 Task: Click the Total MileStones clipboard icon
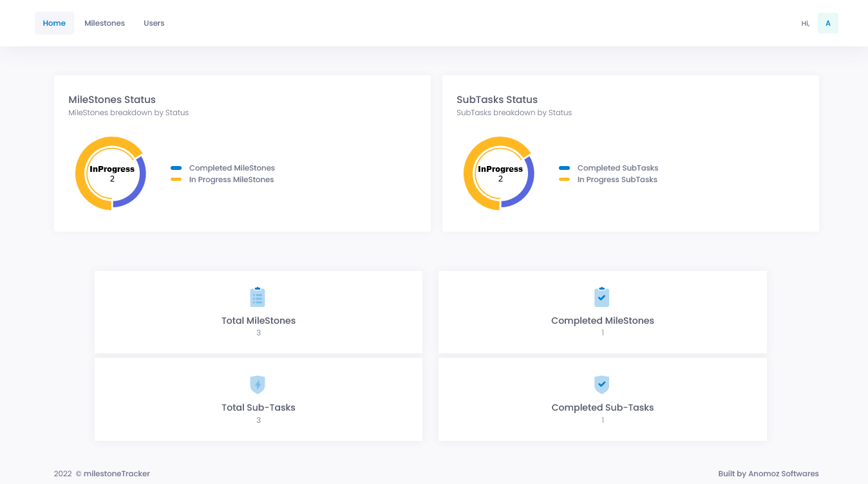click(258, 297)
